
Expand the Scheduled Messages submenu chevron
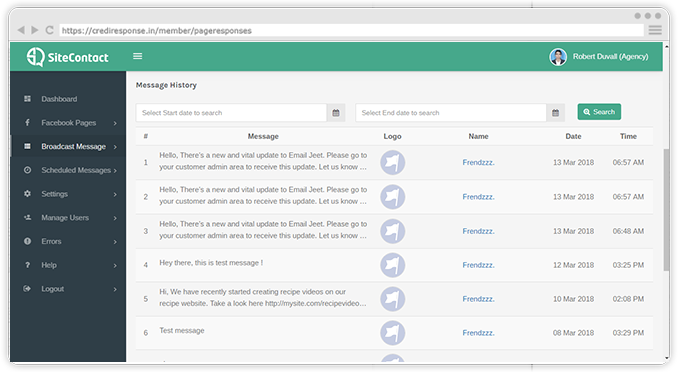[x=115, y=171]
